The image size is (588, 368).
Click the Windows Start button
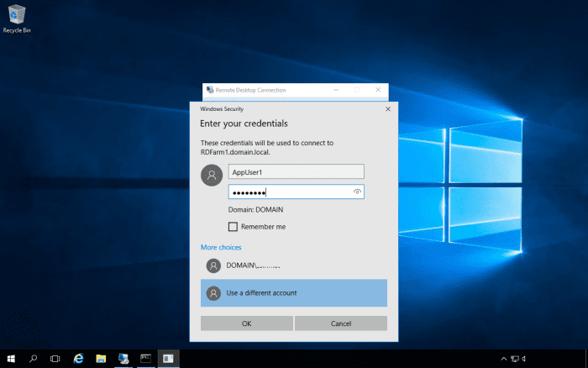pos(11,358)
